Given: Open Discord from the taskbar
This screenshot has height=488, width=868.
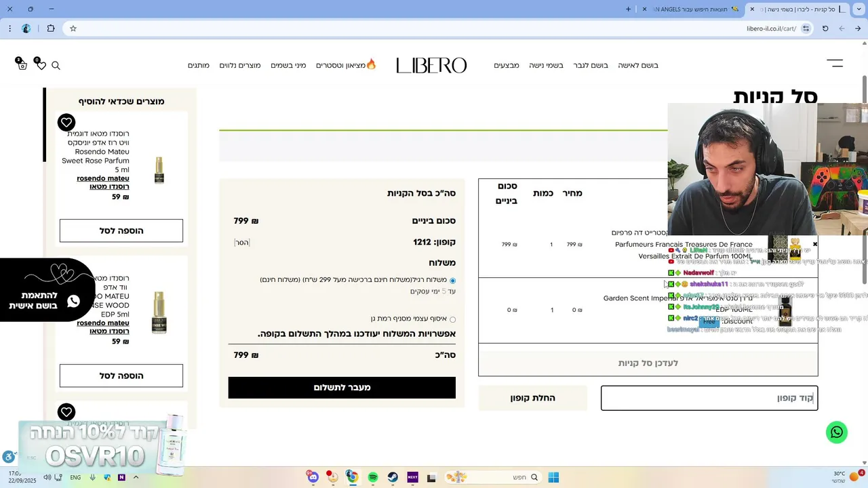Looking at the screenshot, I should pos(313,477).
